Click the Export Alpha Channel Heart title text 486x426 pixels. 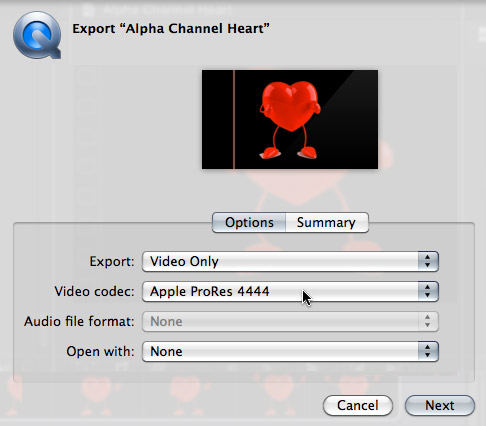point(171,29)
